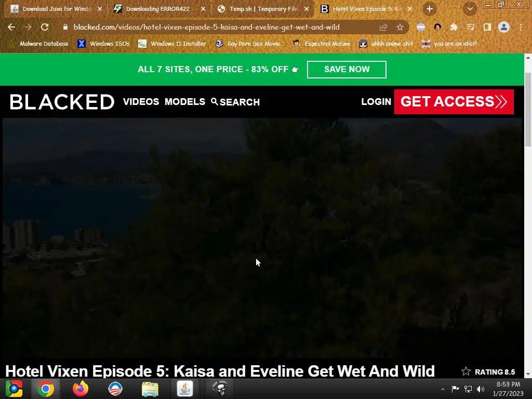Screen dimensions: 532x399
Task: Click the round face extension icon
Action: (x=437, y=27)
